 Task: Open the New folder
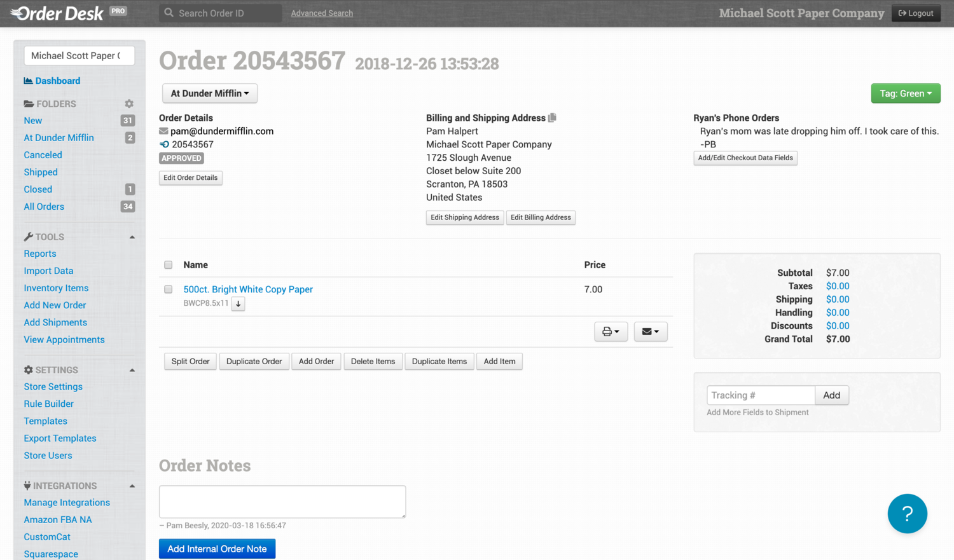(x=33, y=121)
